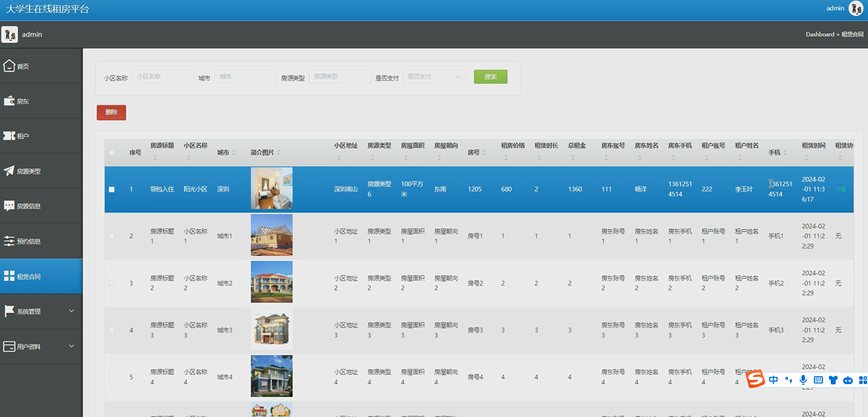Click the green 搜索 button
868x417 pixels.
(x=490, y=76)
